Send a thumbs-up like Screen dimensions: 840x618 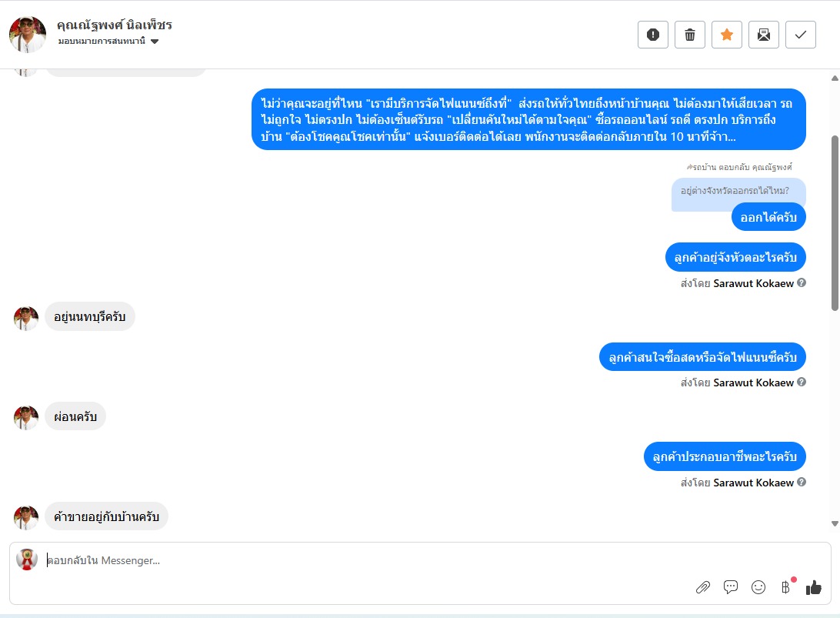814,587
